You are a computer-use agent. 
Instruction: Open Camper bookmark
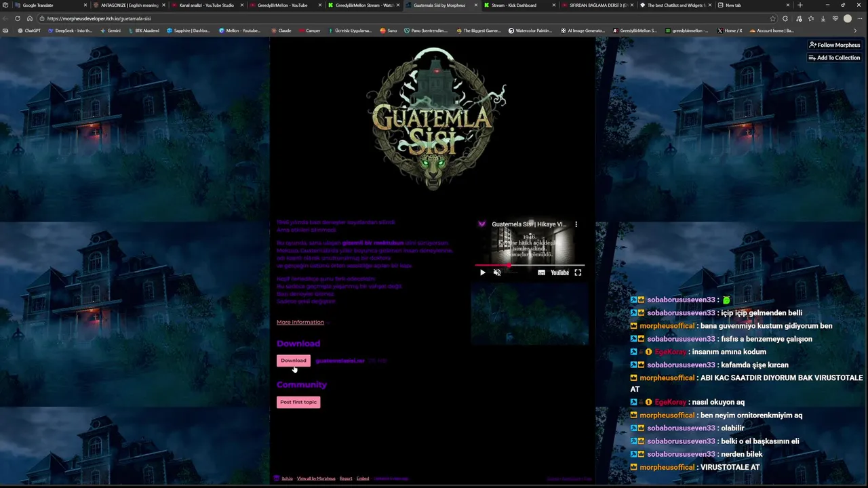[309, 30]
